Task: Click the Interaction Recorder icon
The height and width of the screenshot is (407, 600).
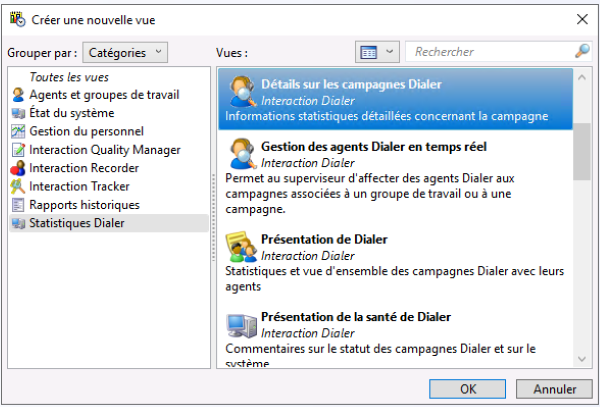Action: [x=18, y=168]
